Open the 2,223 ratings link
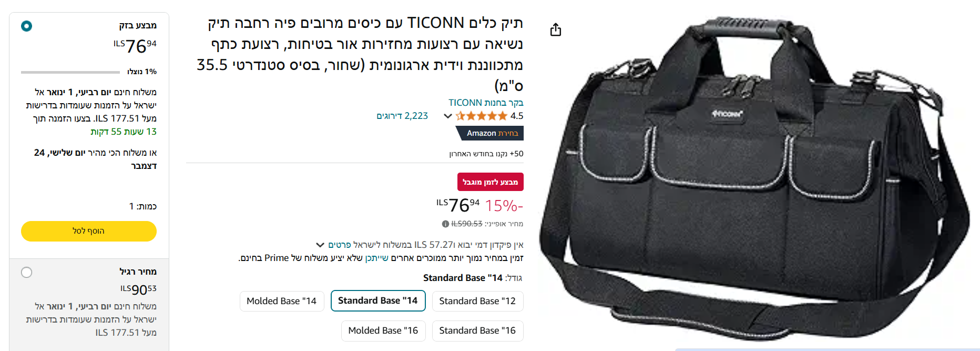980x351 pixels. (x=402, y=116)
